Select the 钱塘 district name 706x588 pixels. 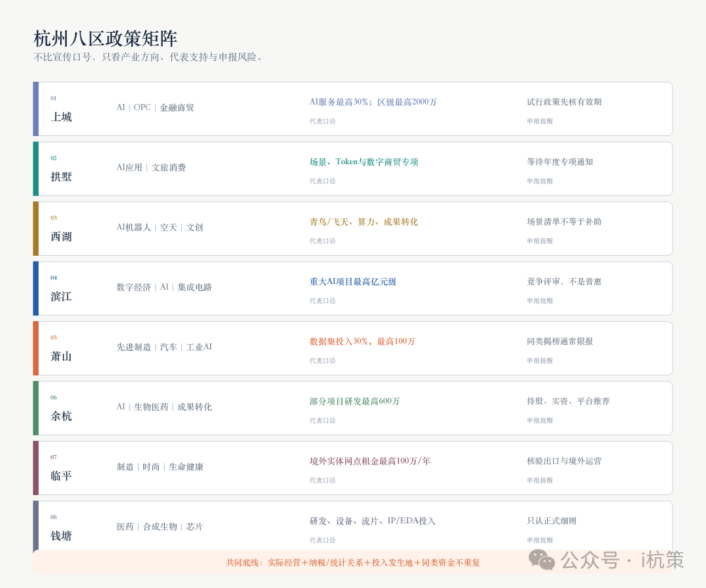[61, 536]
